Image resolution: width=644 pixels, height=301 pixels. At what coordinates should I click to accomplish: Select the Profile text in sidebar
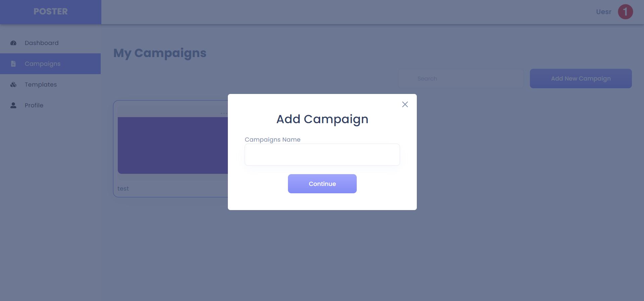click(x=34, y=105)
